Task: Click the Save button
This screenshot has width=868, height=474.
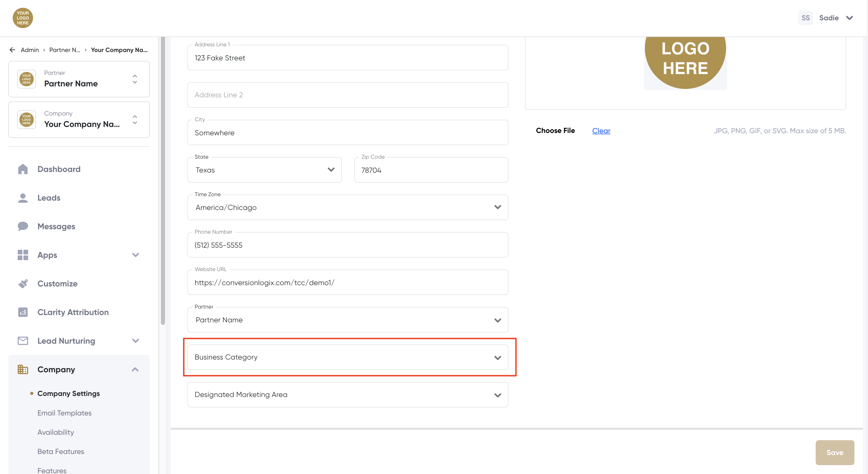Action: coord(834,452)
